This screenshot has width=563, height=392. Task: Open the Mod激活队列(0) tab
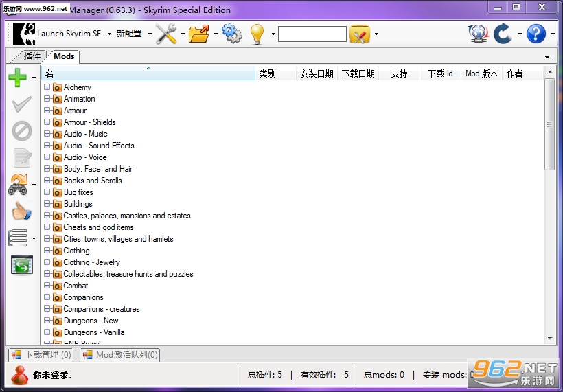[x=120, y=355]
